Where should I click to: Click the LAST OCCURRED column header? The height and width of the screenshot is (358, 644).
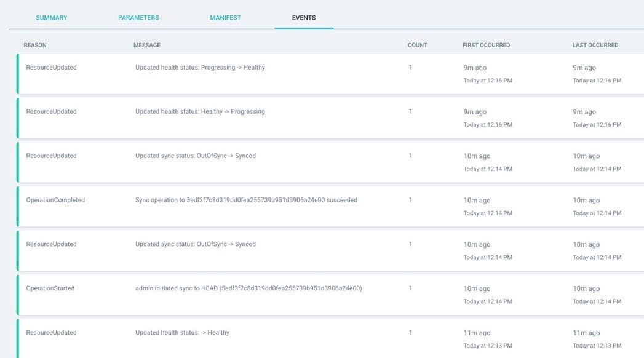(x=595, y=44)
